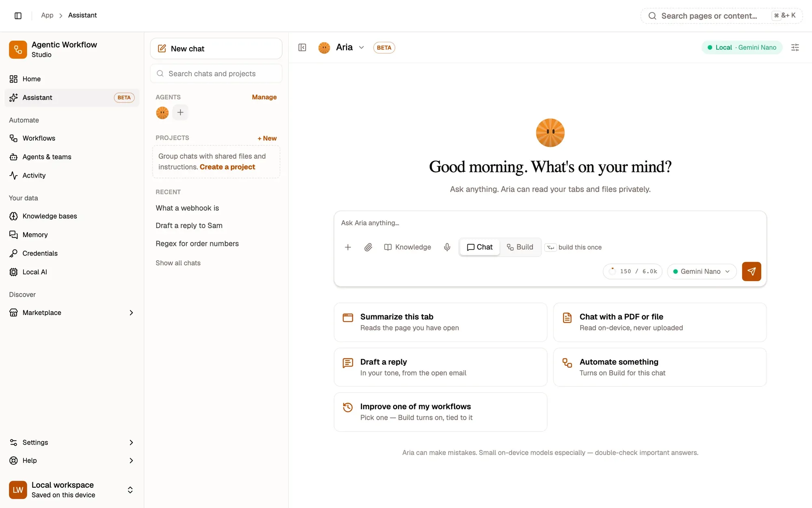812x508 pixels.
Task: Click the Aria avatar in chat header
Action: coord(324,48)
